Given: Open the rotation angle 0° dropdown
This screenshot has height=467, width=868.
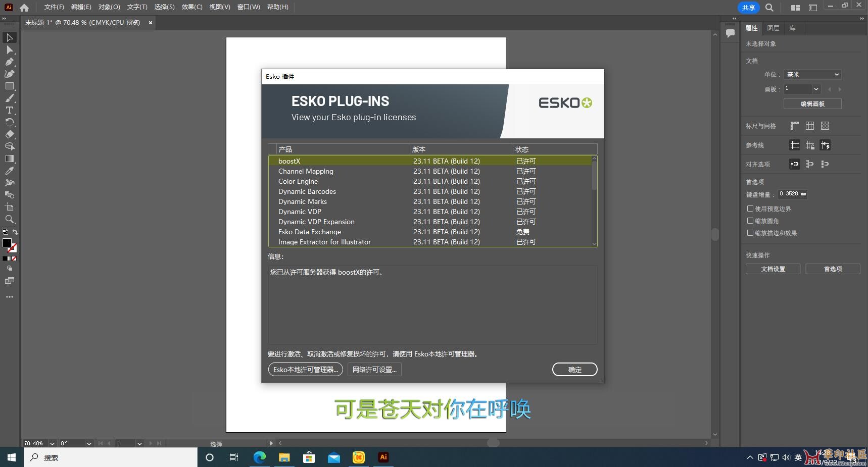Looking at the screenshot, I should (89, 443).
